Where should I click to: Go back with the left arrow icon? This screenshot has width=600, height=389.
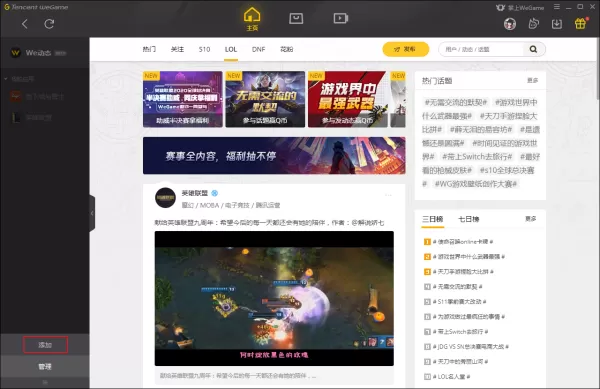25,24
